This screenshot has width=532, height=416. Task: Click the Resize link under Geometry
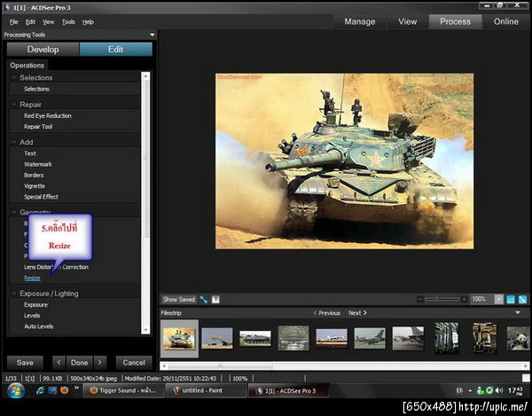(x=32, y=278)
